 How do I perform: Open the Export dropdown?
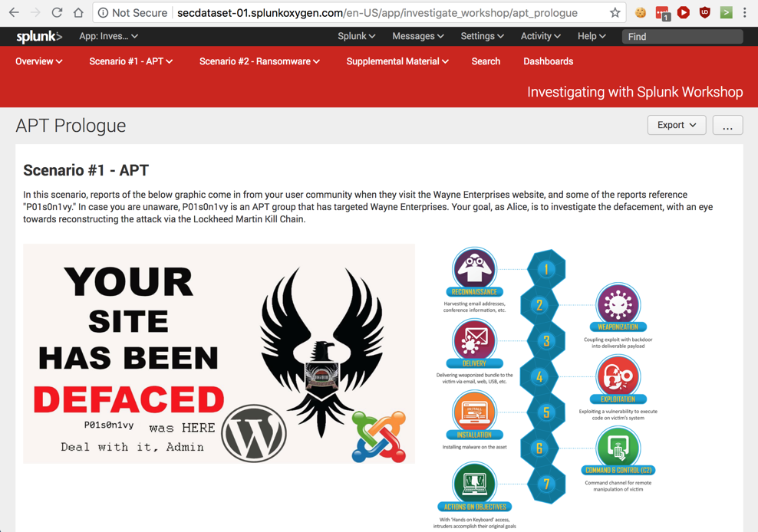[677, 125]
